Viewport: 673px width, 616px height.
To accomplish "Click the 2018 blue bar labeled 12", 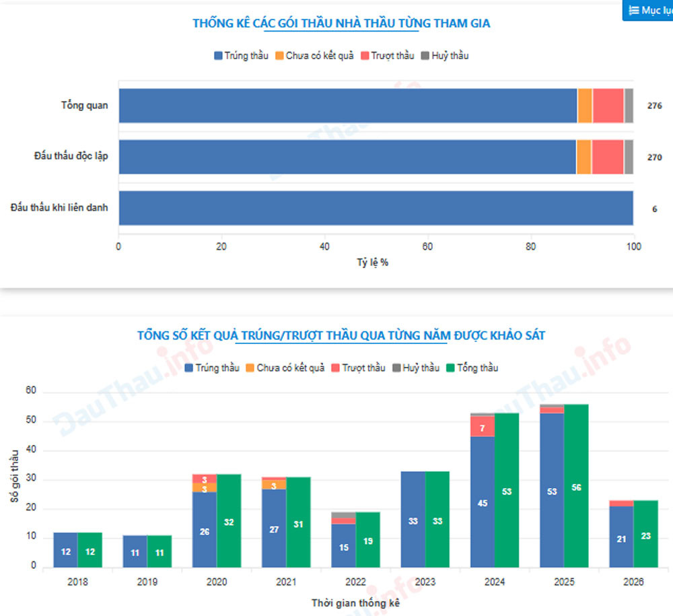I will (x=66, y=550).
